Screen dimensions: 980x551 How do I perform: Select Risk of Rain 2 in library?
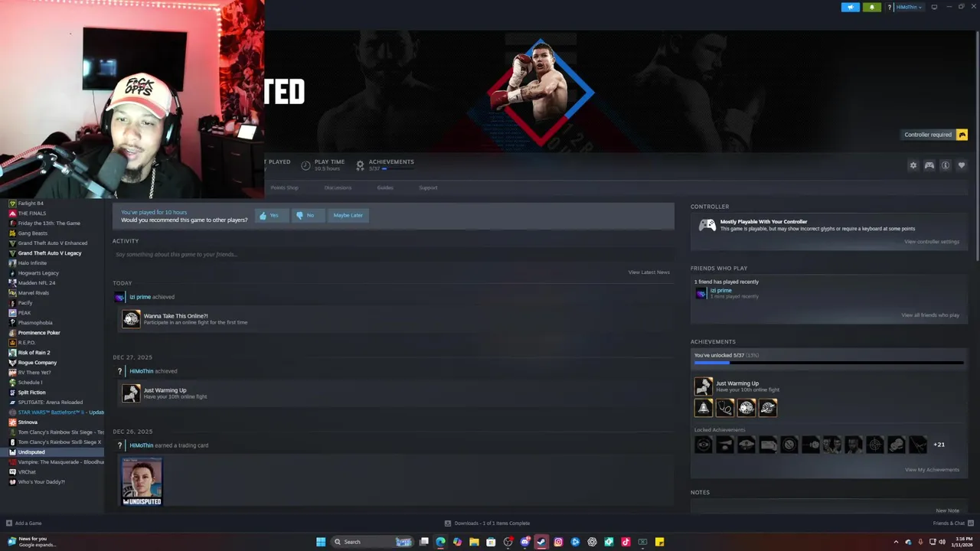34,353
